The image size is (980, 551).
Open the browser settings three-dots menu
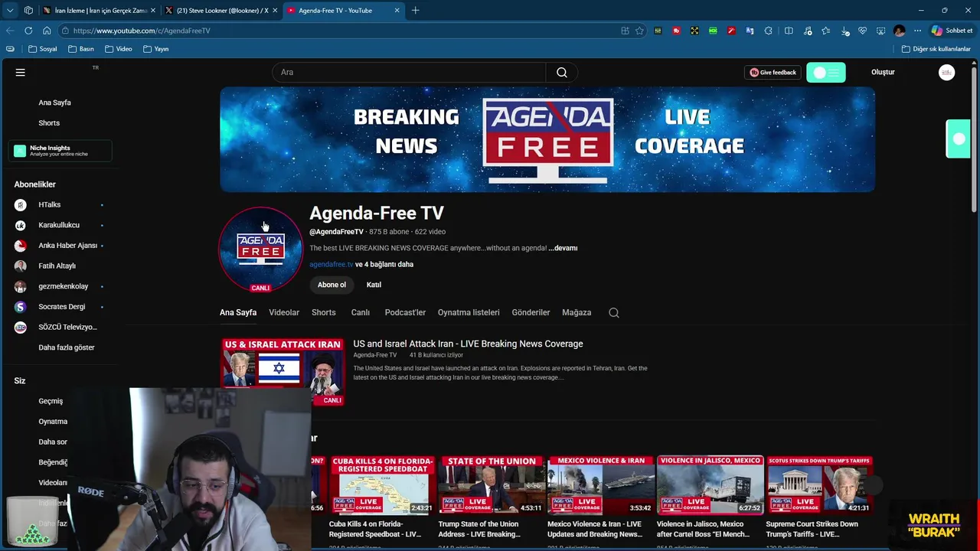tap(917, 31)
